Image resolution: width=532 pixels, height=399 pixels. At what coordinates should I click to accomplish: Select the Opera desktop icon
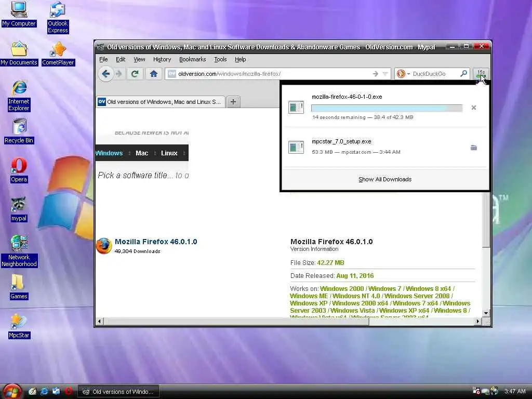(19, 170)
